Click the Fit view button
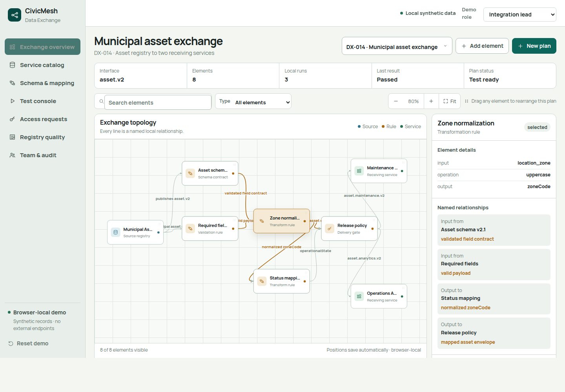The width and height of the screenshot is (565, 392). 450,101
